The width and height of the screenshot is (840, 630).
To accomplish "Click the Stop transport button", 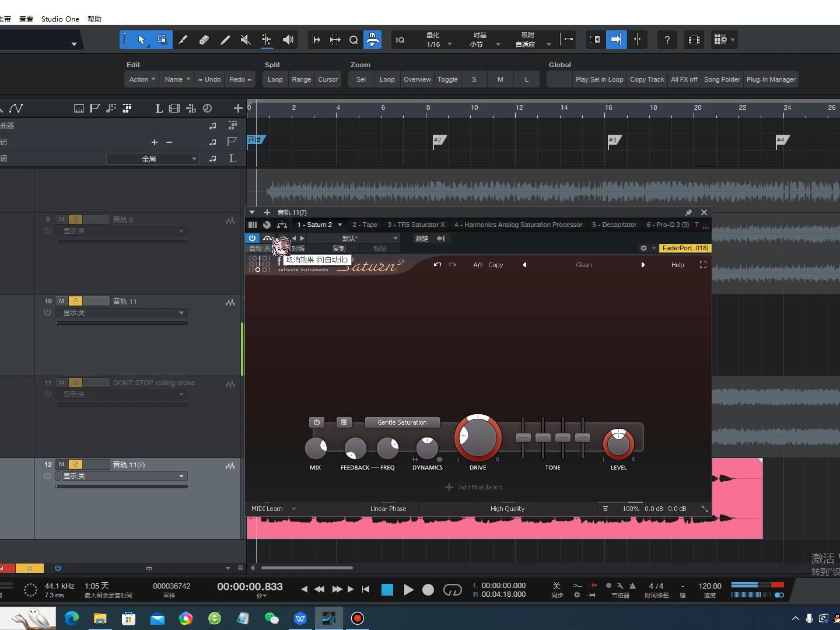I will point(387,590).
